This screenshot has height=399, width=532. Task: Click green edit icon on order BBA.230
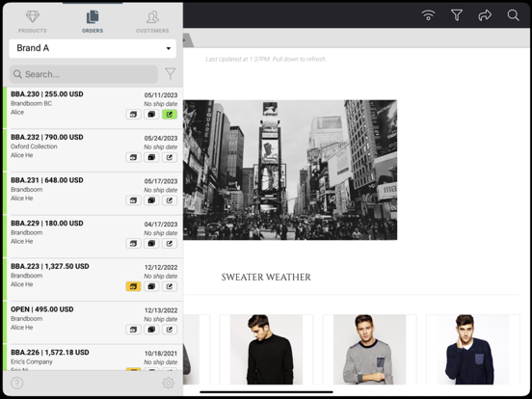[x=170, y=115]
